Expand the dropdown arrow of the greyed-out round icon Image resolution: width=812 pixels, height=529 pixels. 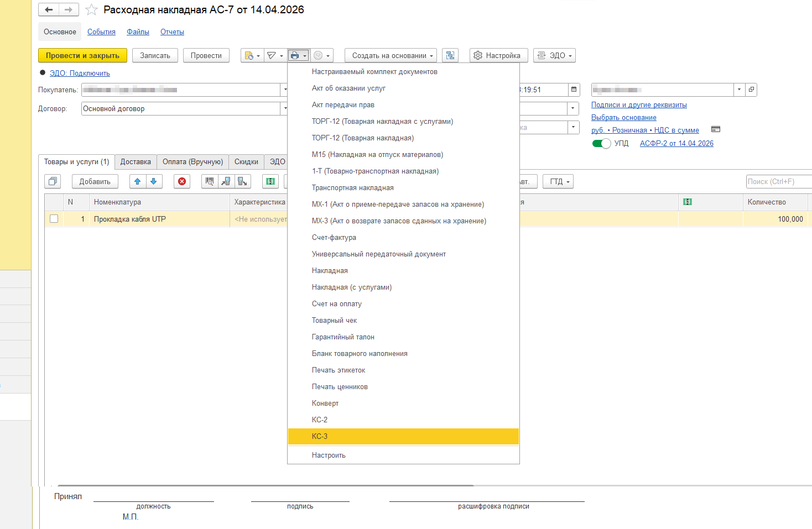[328, 55]
